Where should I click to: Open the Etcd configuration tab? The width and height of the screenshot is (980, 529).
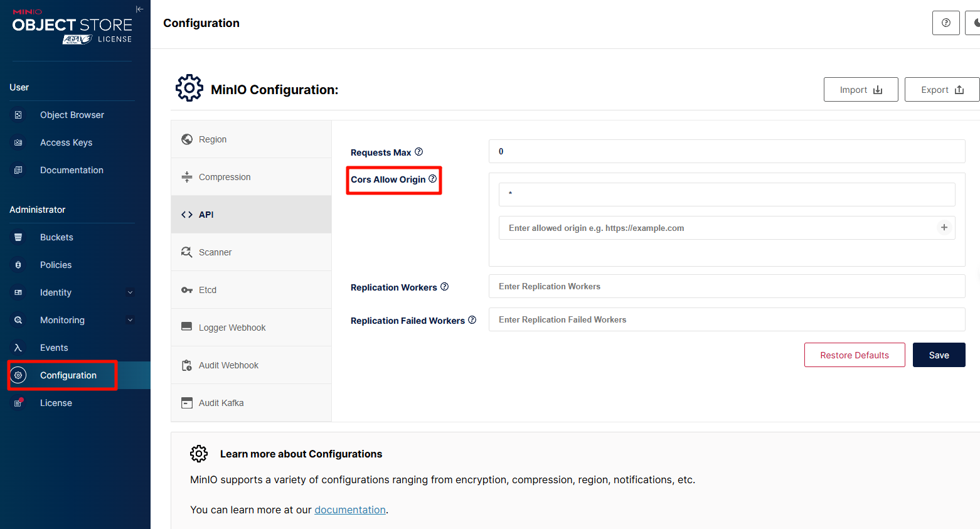click(208, 290)
